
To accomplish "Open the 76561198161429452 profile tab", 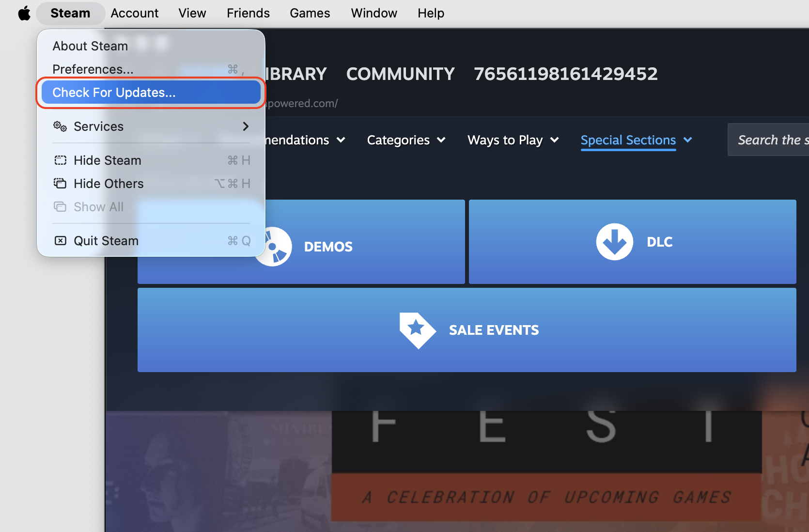I will (565, 74).
